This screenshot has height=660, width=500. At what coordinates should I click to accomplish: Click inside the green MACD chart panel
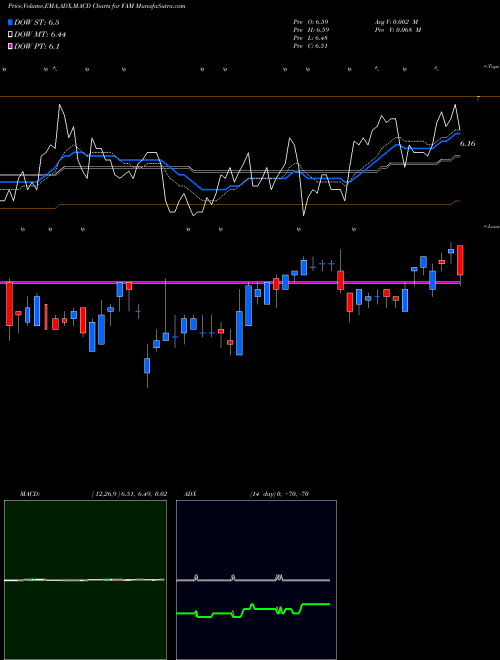tap(85, 580)
